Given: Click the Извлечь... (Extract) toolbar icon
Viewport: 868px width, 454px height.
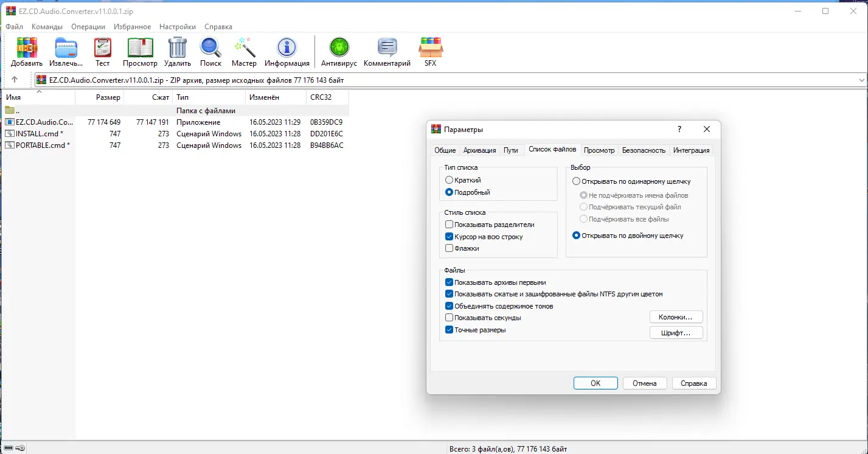Looking at the screenshot, I should tap(66, 47).
